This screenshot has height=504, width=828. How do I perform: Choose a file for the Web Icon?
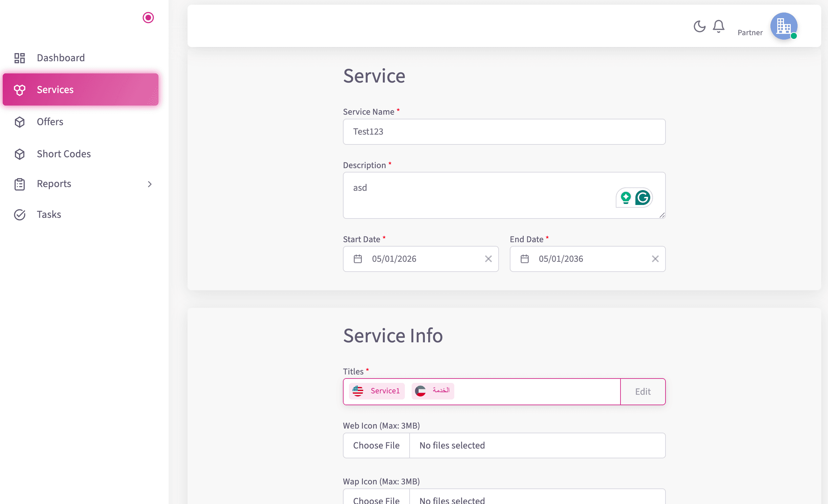click(376, 445)
